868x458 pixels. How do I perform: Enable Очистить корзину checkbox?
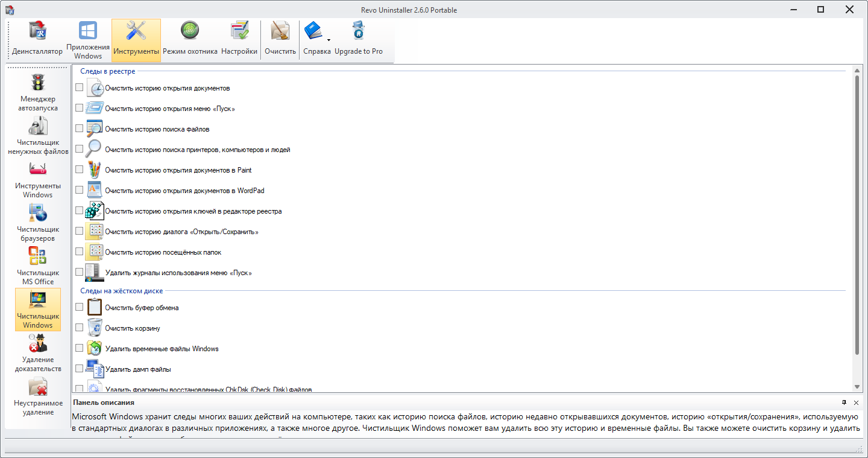click(79, 328)
